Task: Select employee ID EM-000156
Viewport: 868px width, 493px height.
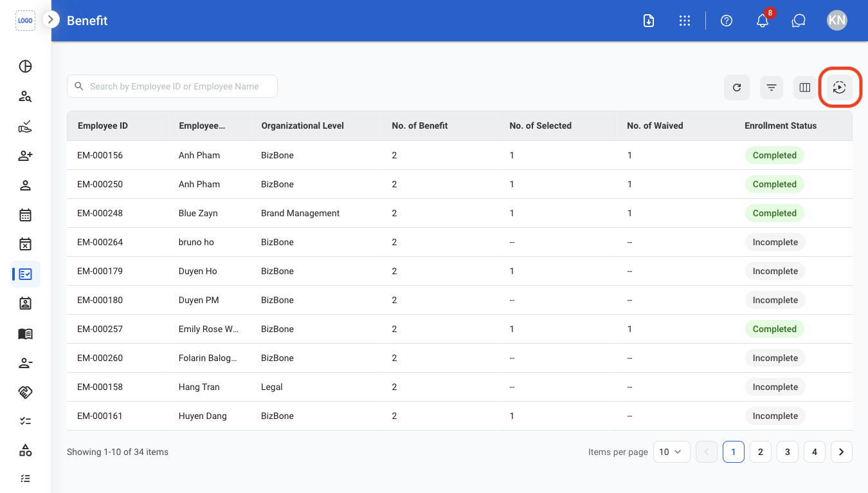Action: pyautogui.click(x=100, y=155)
